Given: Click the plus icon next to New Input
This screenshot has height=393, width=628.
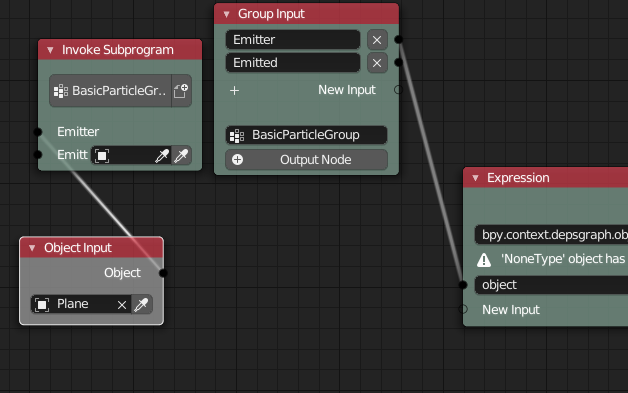Looking at the screenshot, I should (235, 91).
